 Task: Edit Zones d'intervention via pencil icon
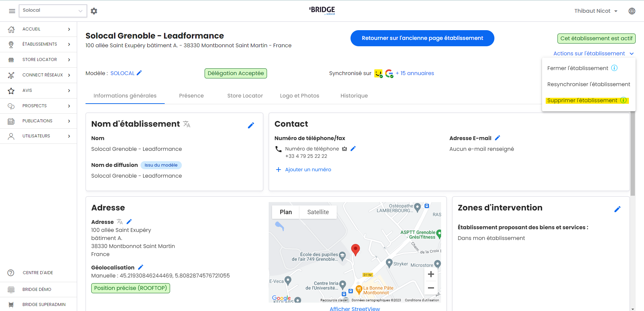click(617, 209)
